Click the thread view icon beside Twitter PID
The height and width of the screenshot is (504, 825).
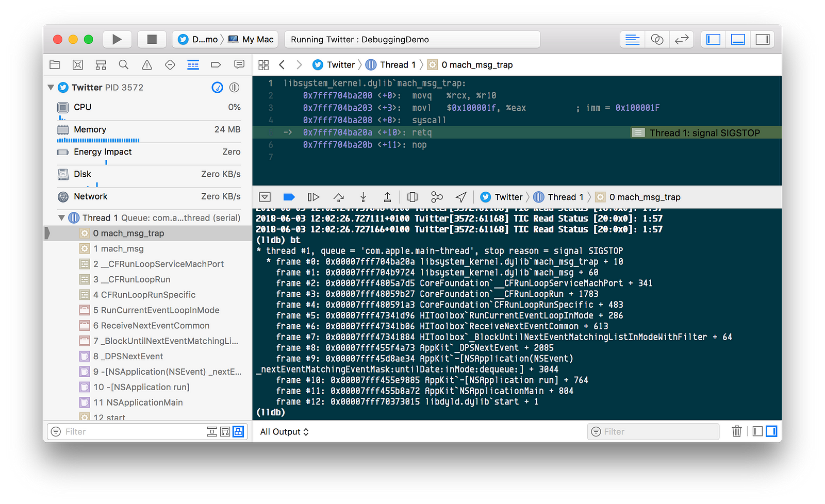(235, 87)
